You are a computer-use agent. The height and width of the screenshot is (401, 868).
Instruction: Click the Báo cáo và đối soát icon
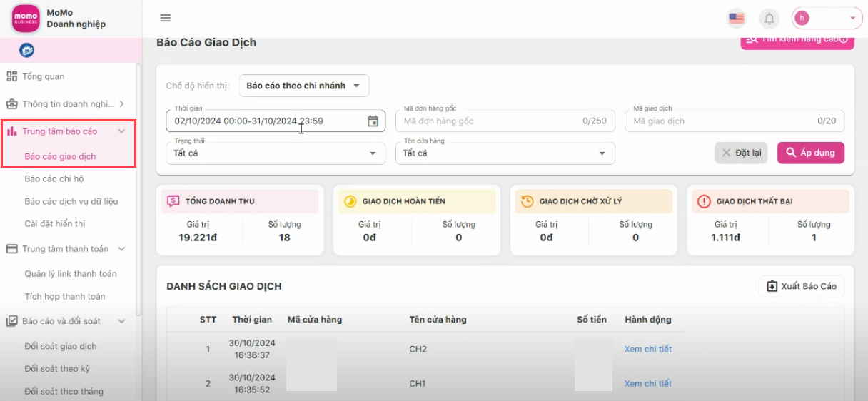pyautogui.click(x=11, y=321)
